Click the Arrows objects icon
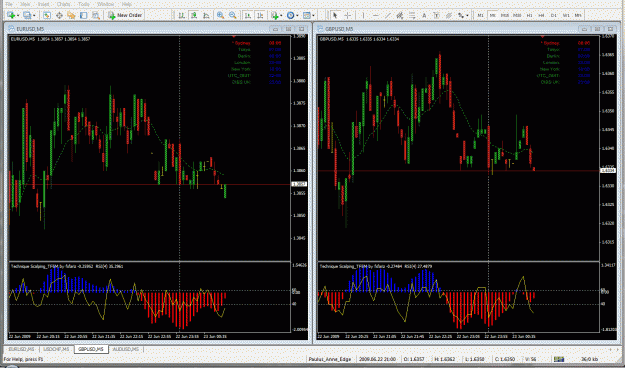Viewport: 625px width, 368px height. tap(461, 15)
